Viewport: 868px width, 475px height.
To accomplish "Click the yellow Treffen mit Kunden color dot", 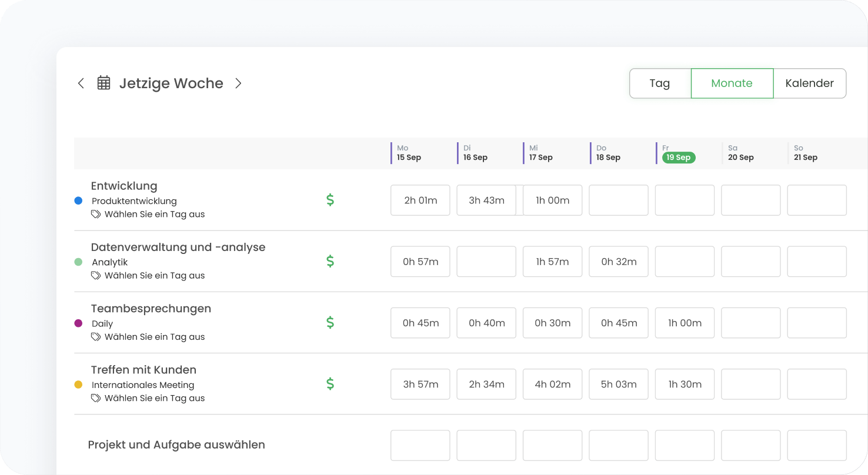I will [78, 384].
